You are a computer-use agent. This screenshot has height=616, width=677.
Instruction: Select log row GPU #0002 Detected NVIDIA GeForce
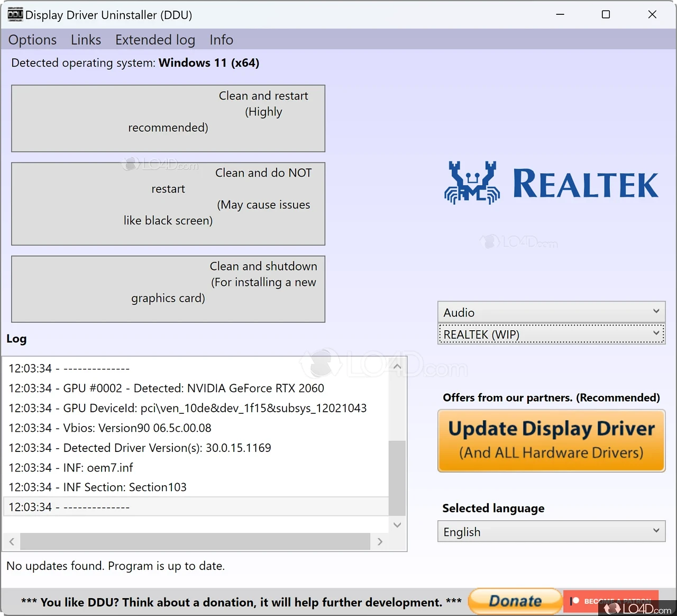196,388
